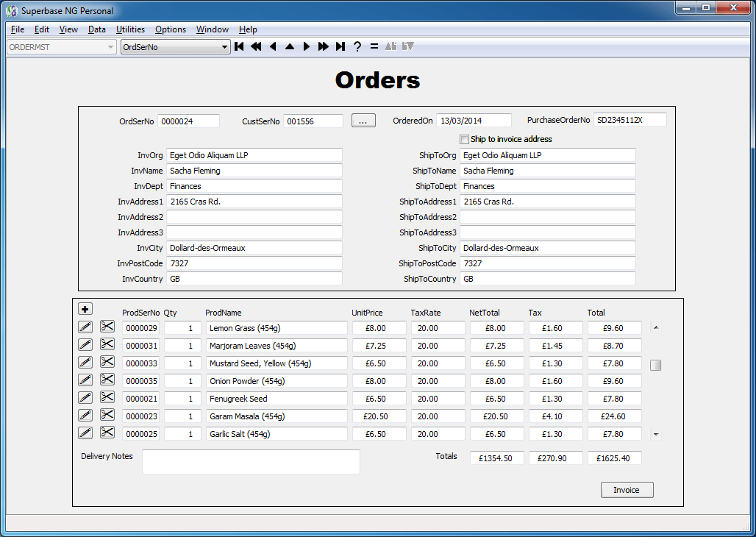Click the Invoice button
The height and width of the screenshot is (537, 756).
(627, 489)
